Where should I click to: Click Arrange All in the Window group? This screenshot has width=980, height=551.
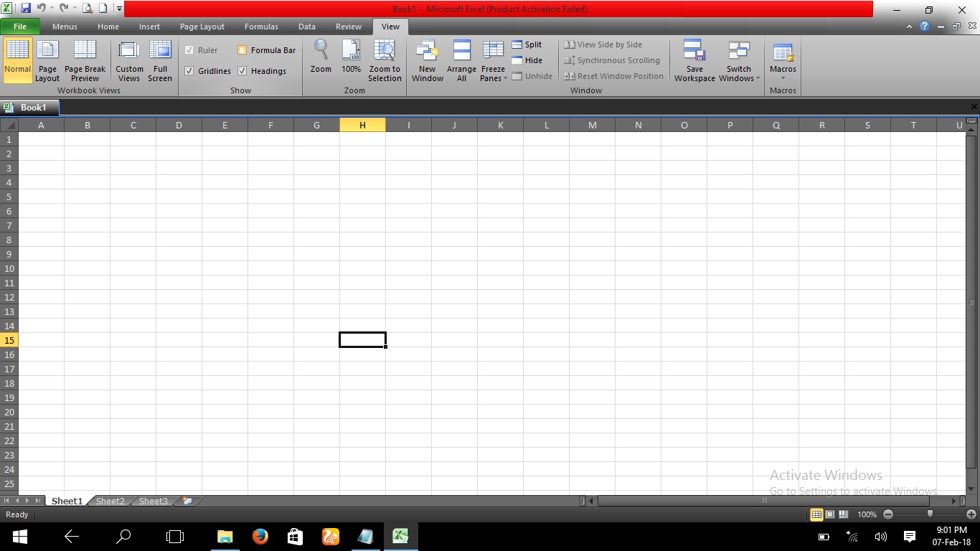[461, 60]
